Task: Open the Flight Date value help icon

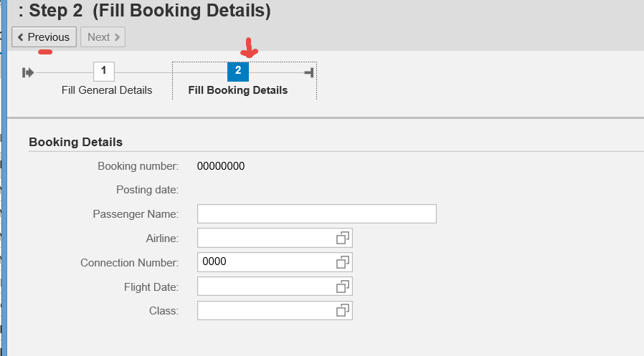Action: coord(343,287)
